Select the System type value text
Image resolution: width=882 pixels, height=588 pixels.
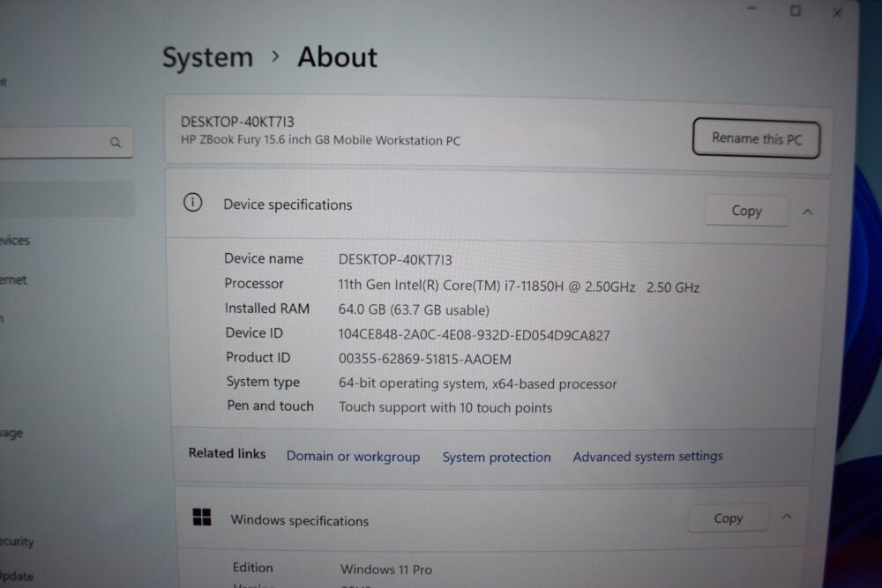tap(477, 384)
